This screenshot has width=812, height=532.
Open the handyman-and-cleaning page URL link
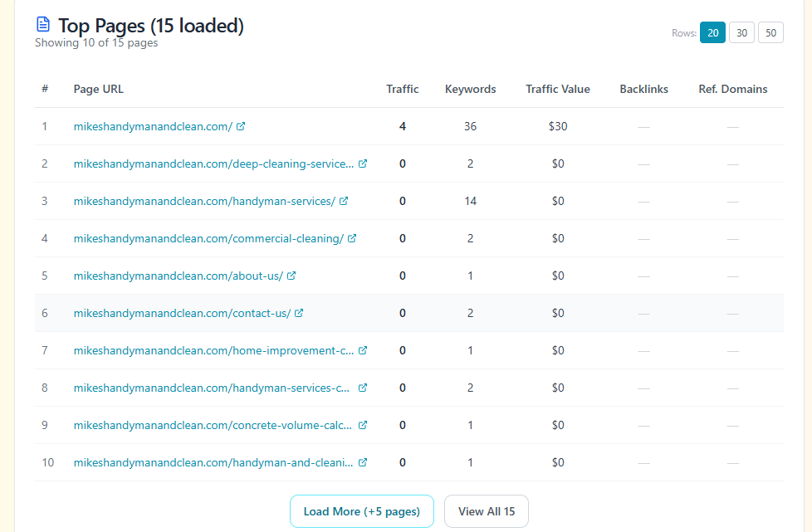click(x=213, y=463)
